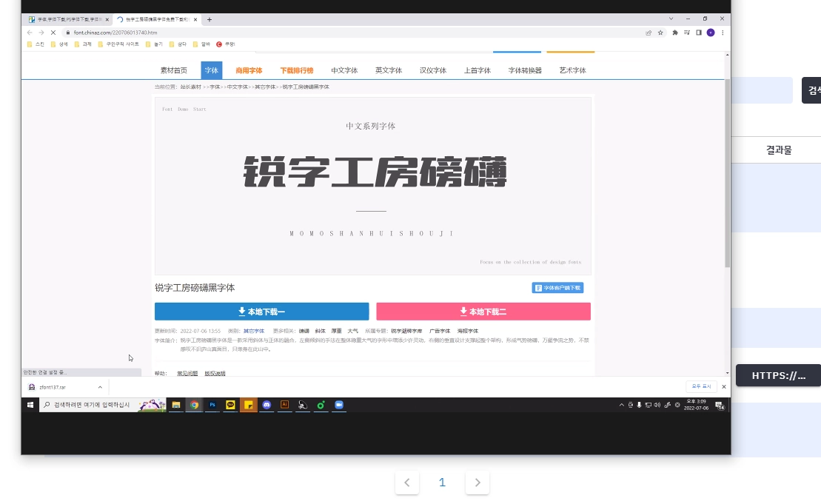Go back to the previous page in Chrome

click(30, 33)
